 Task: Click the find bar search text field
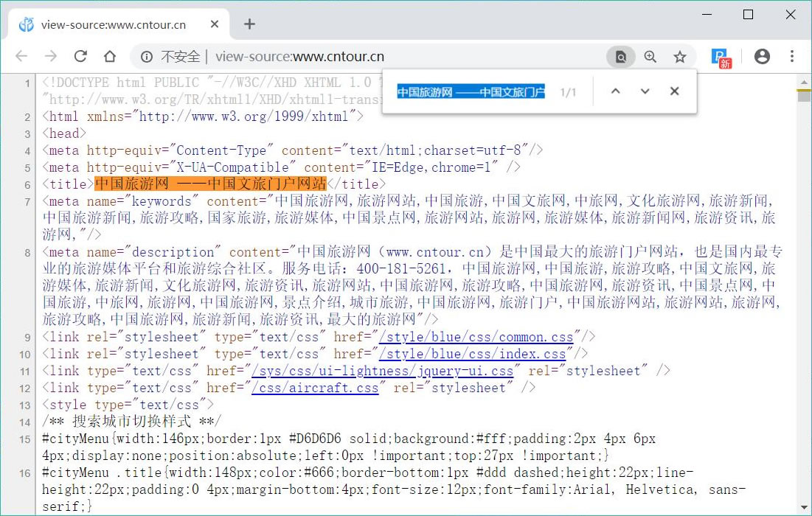pos(471,92)
